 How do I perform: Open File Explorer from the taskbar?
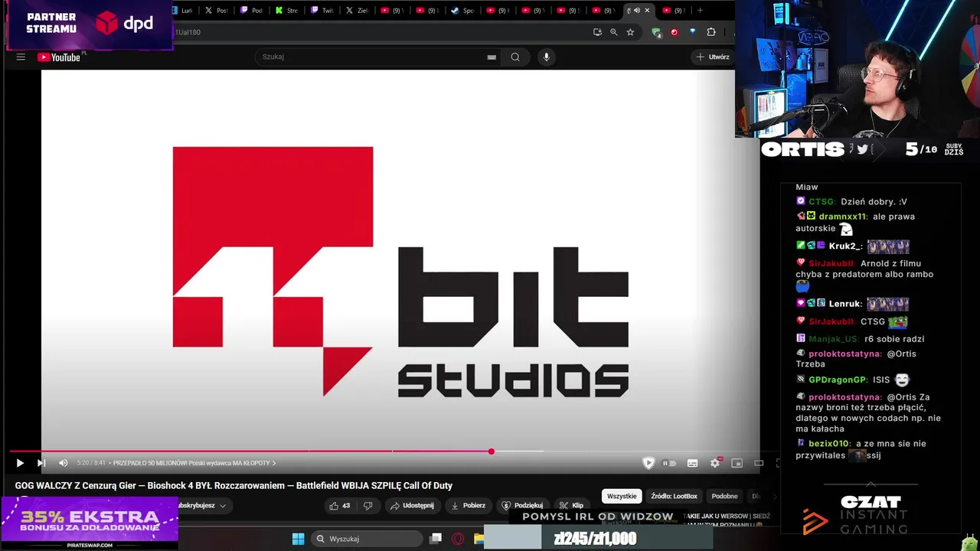[x=479, y=539]
